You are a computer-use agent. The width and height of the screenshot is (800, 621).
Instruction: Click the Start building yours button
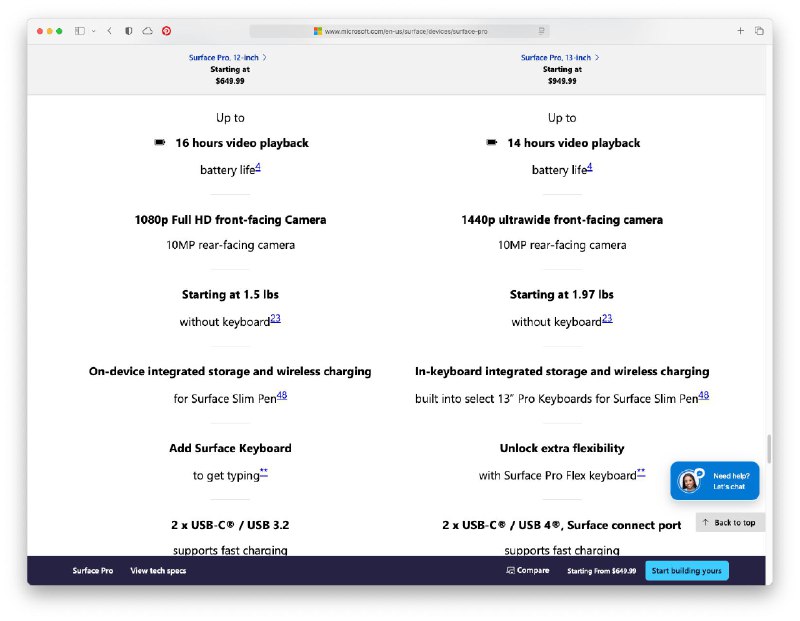686,571
